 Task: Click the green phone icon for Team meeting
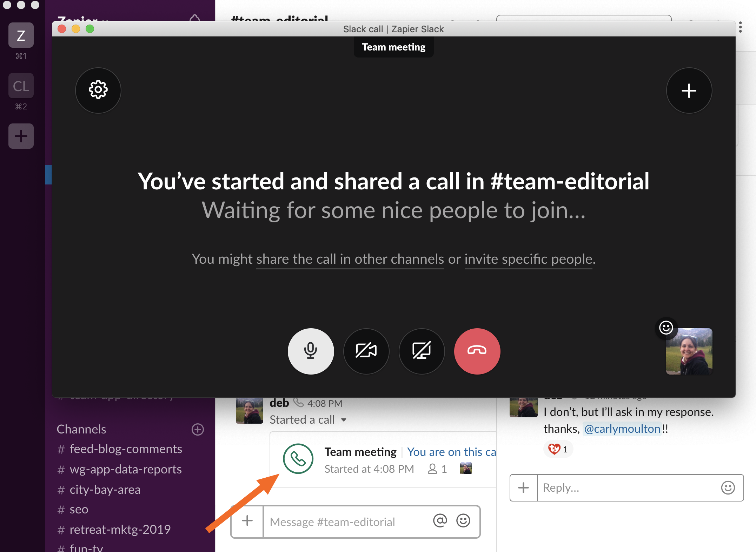pos(298,459)
